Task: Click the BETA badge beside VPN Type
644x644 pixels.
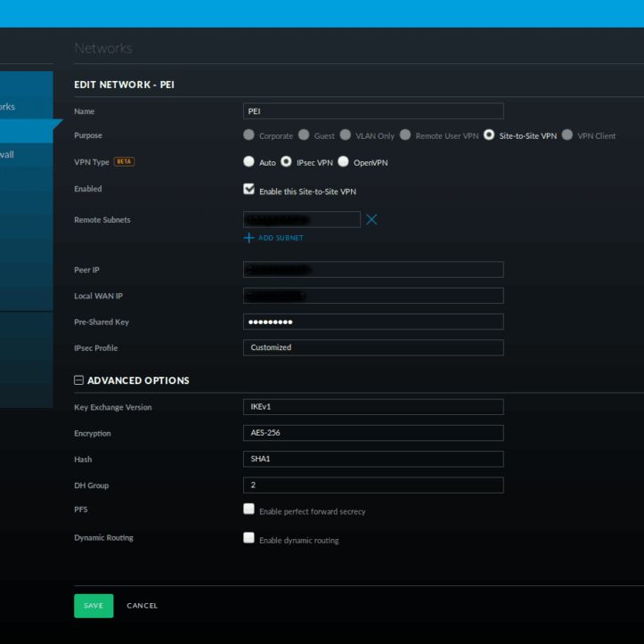Action: [124, 162]
